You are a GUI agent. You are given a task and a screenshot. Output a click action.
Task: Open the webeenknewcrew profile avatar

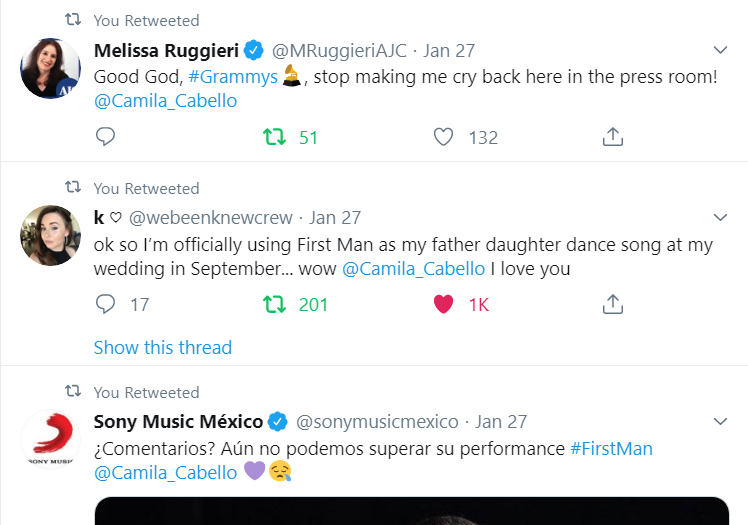[50, 236]
